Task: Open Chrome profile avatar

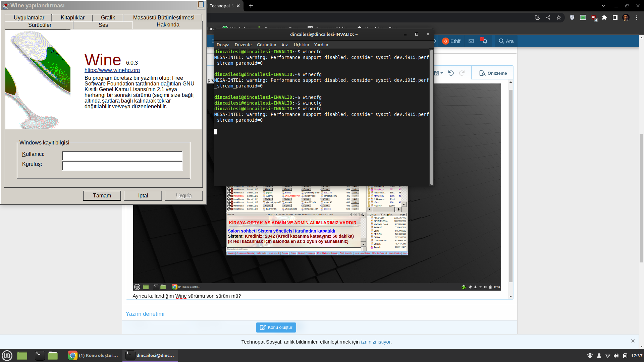Action: click(626, 17)
